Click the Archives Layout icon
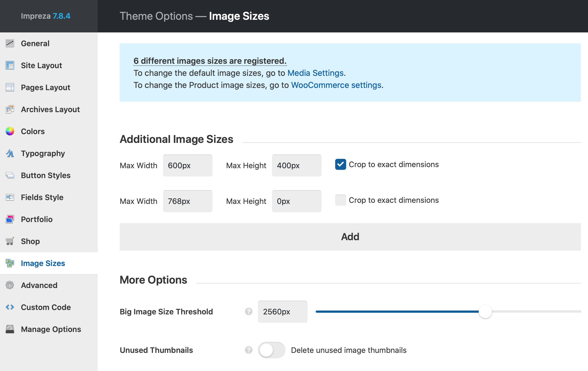The height and width of the screenshot is (371, 588). (10, 109)
